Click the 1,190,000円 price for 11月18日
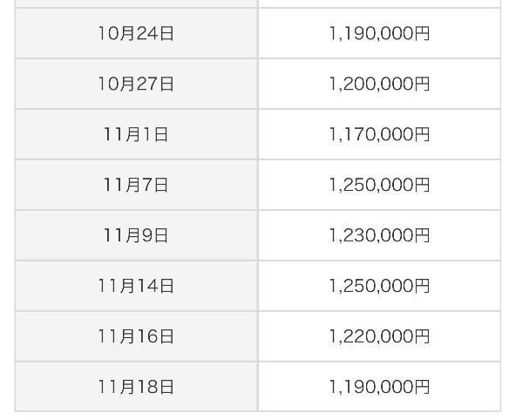 (x=379, y=387)
